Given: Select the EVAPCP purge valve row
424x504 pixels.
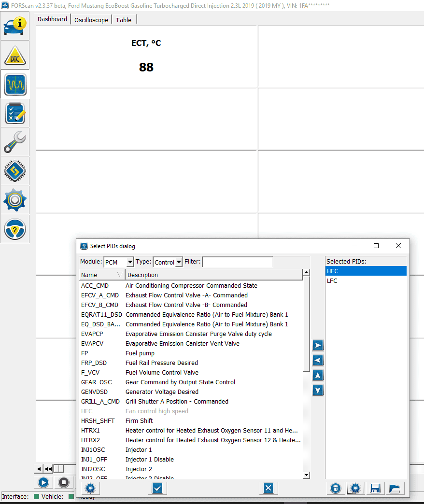Looking at the screenshot, I should tap(191, 334).
